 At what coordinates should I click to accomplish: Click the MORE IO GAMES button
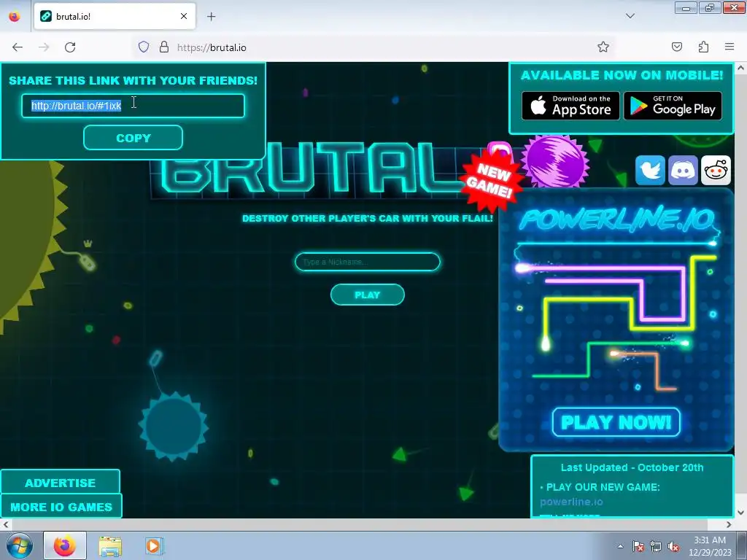[61, 507]
